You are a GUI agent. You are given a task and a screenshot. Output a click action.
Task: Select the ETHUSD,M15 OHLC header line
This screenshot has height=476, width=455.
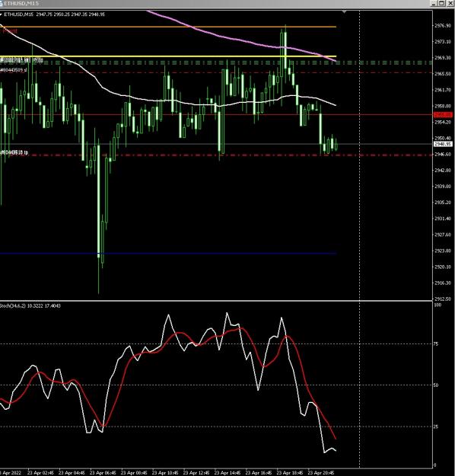pyautogui.click(x=54, y=14)
